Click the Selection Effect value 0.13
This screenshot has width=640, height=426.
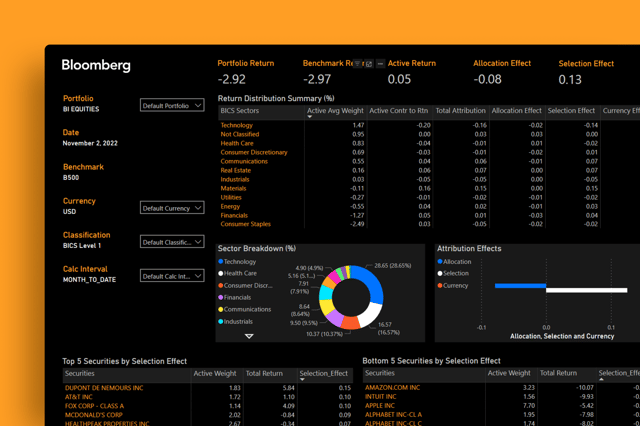(x=570, y=80)
